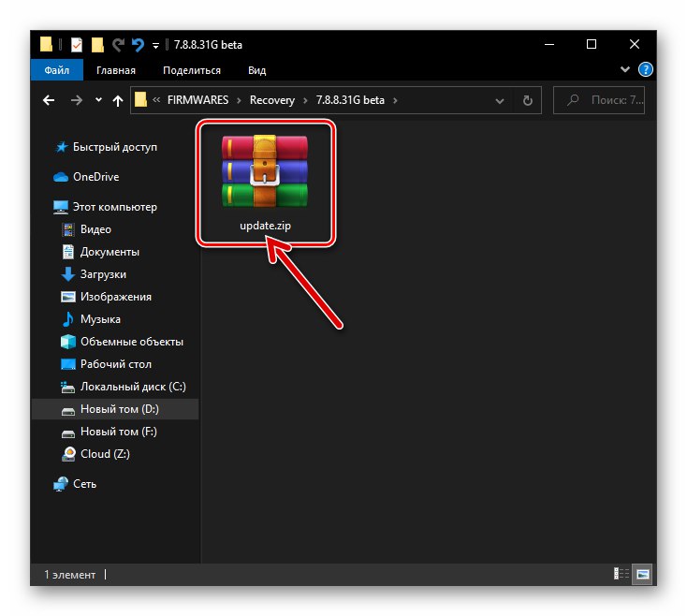
Task: Refresh the current folder view
Action: click(x=528, y=101)
